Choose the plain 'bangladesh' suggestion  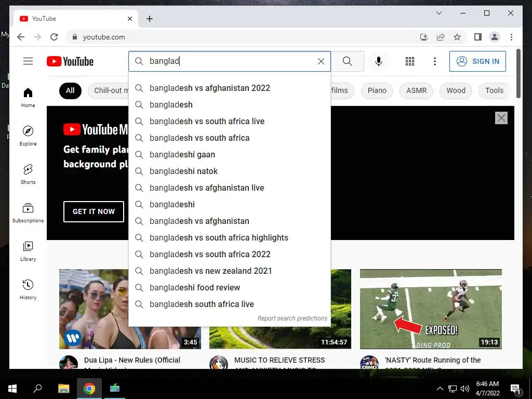tap(230, 105)
